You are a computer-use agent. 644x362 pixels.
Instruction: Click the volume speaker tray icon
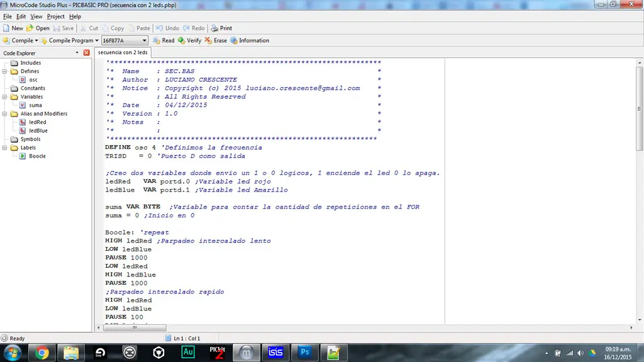tap(580, 353)
